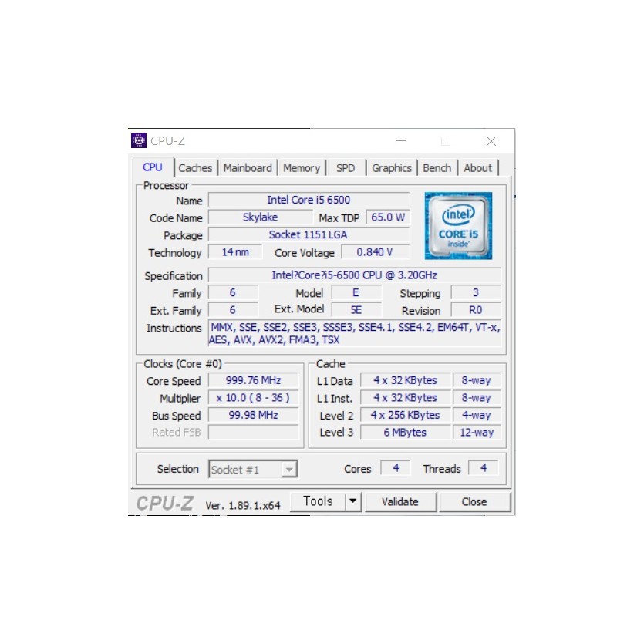The height and width of the screenshot is (644, 644).
Task: Minimize the CPU-Z window
Action: (x=401, y=141)
